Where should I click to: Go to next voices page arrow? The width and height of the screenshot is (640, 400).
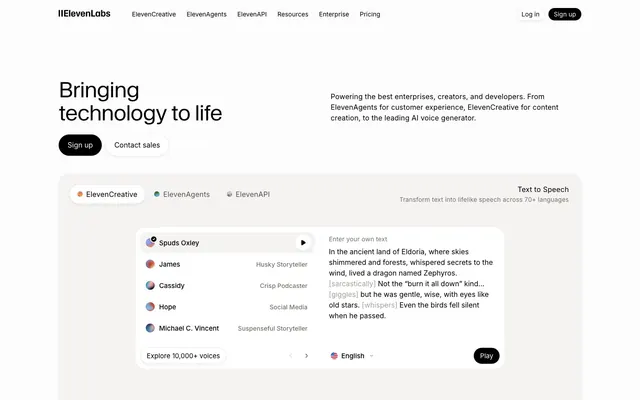coord(307,356)
